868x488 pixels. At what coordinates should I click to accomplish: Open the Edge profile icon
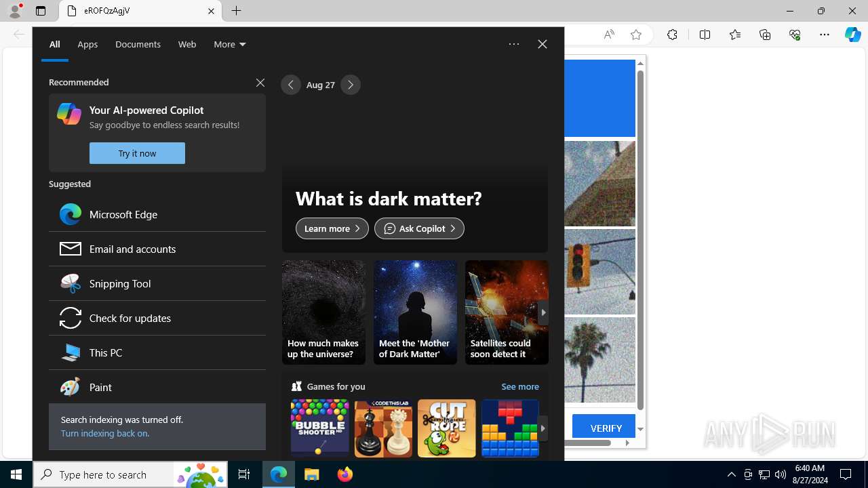pos(15,11)
